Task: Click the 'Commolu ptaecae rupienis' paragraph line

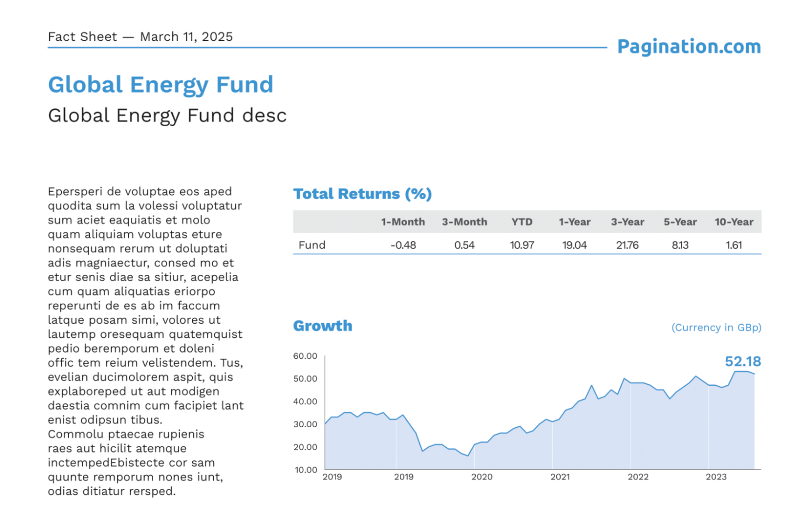Action: [126, 434]
